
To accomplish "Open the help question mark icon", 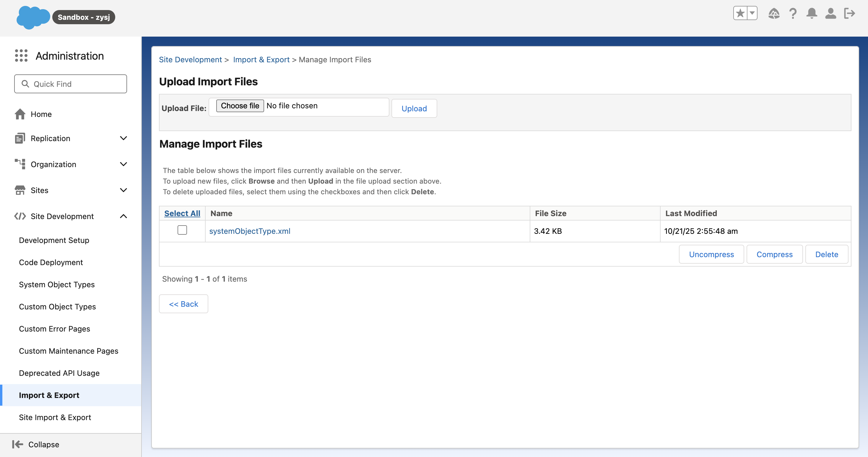I will coord(793,14).
